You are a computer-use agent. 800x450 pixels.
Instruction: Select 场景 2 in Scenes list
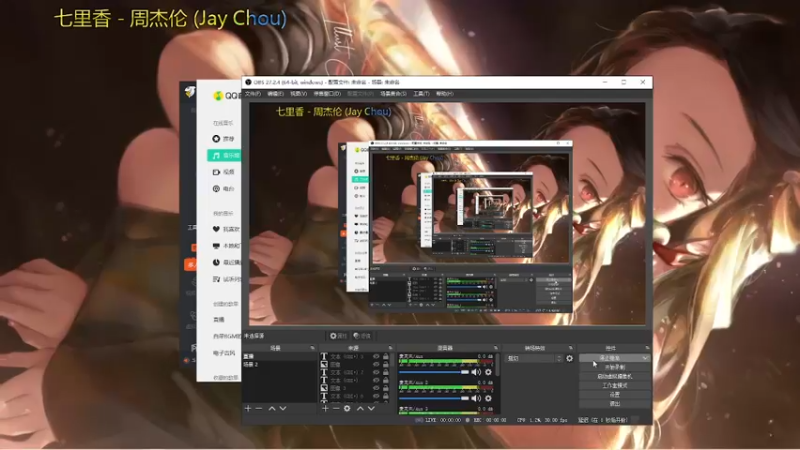[279, 364]
